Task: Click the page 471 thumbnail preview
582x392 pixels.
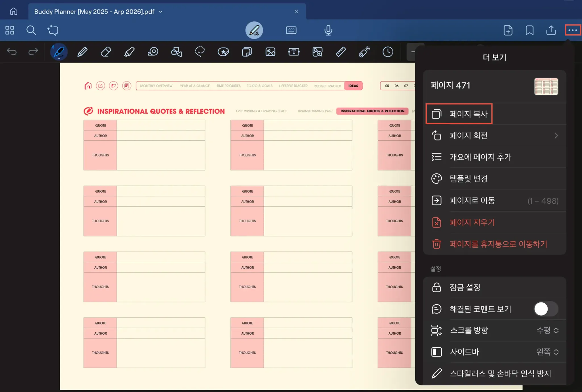Action: tap(546, 86)
